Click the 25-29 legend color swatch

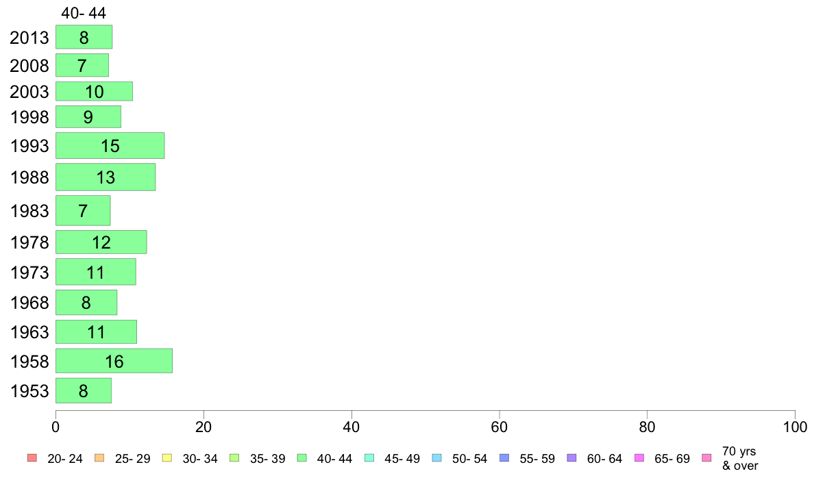tap(99, 458)
